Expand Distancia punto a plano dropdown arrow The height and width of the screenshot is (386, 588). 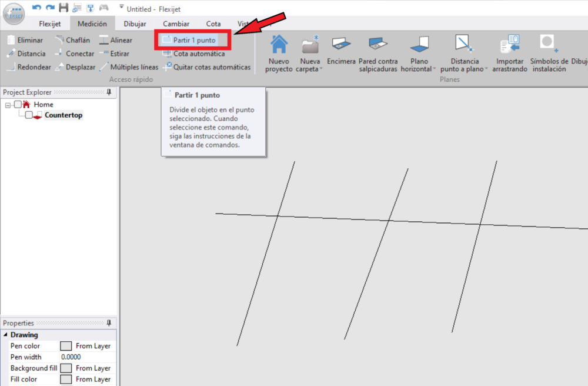486,69
